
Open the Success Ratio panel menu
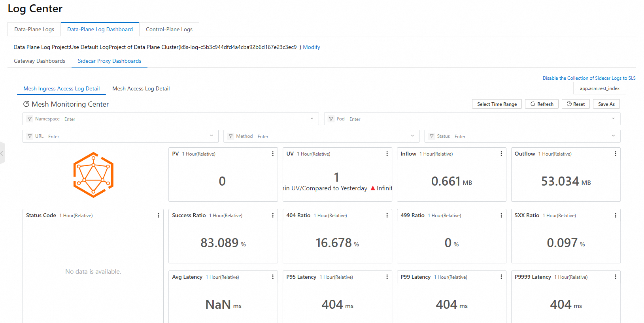(x=273, y=215)
